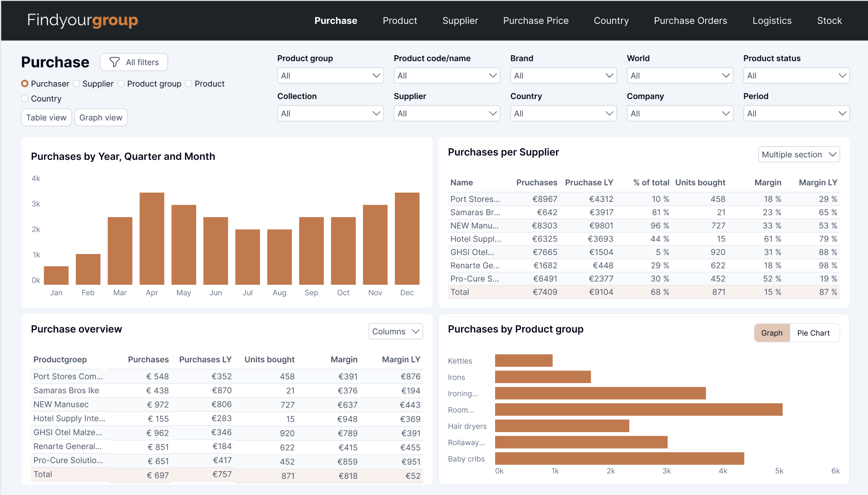Go to the Purchase nav tab
The height and width of the screenshot is (495, 868).
(x=336, y=21)
